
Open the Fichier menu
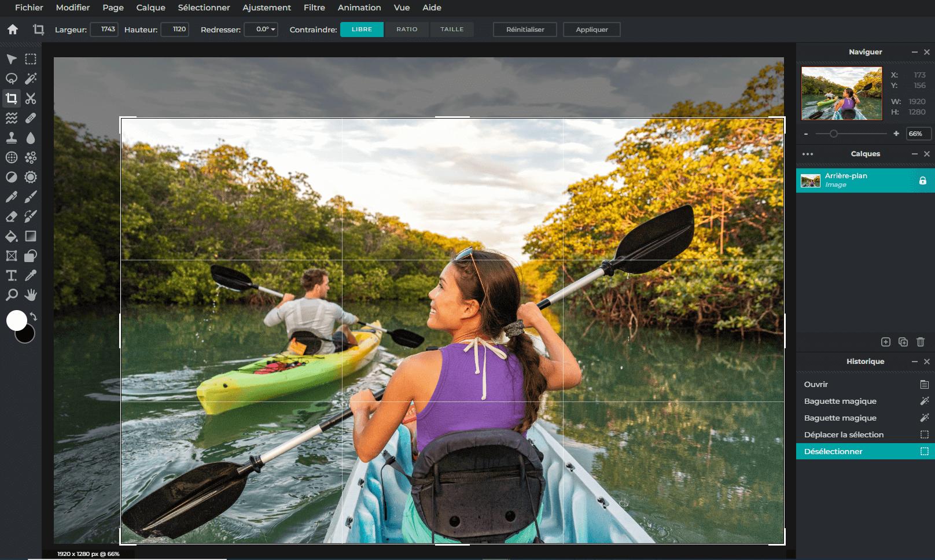coord(29,8)
